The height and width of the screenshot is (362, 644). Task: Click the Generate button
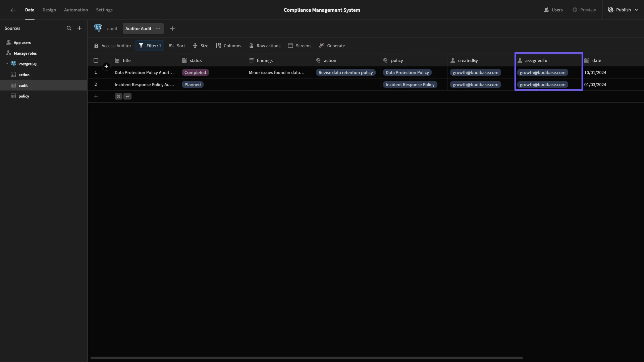[332, 46]
